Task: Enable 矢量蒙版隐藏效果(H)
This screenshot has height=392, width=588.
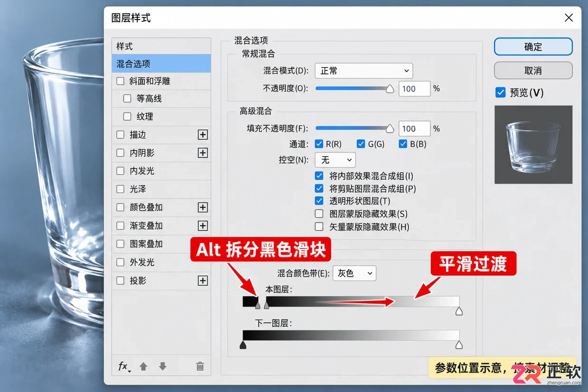Action: click(x=319, y=227)
